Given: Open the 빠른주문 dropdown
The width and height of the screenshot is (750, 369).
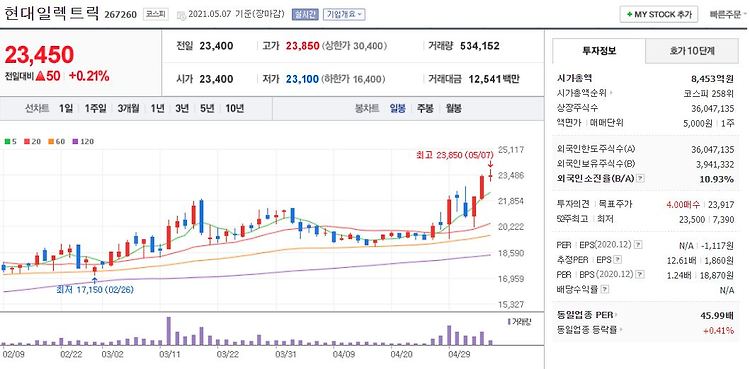Looking at the screenshot, I should click(729, 14).
